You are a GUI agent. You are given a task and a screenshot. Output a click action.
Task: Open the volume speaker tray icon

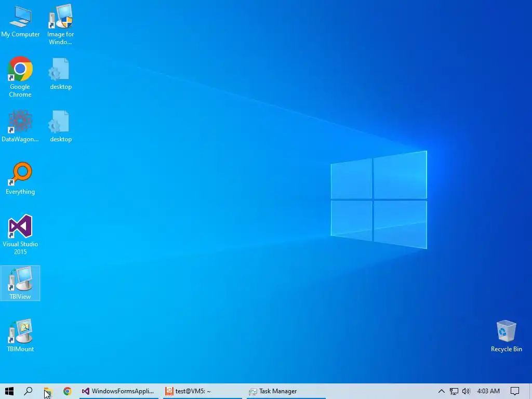(466, 391)
